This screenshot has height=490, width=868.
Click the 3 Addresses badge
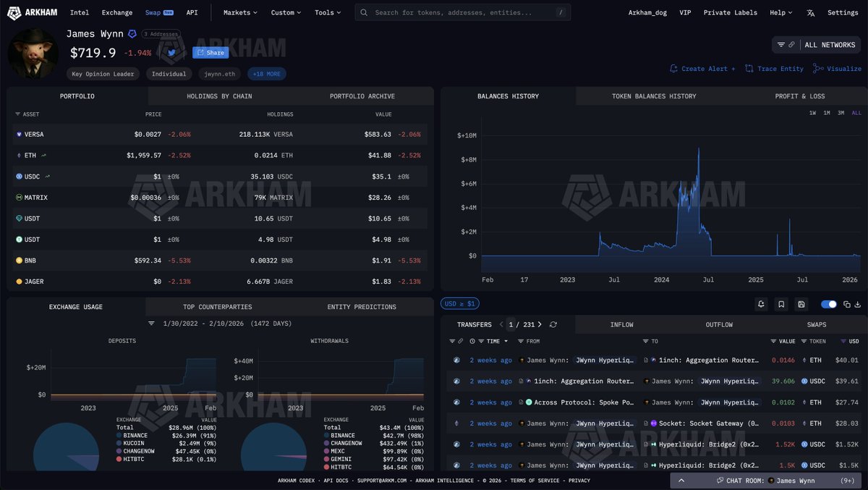pos(161,34)
